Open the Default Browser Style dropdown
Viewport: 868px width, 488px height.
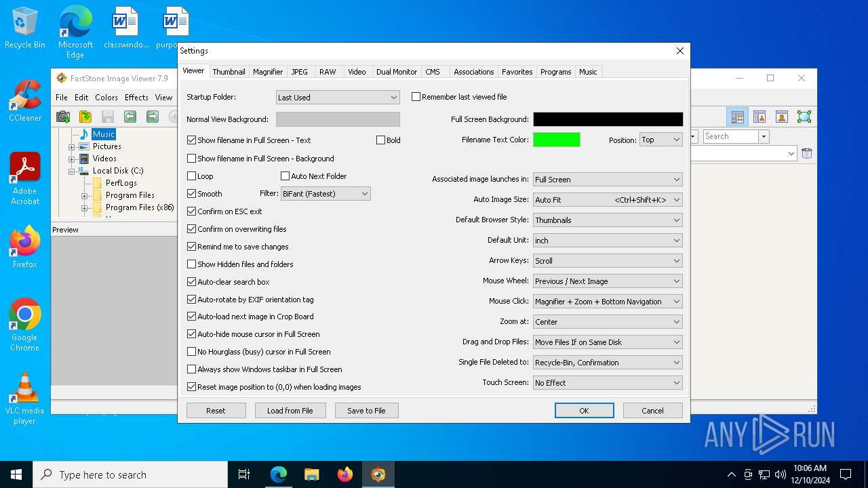[608, 220]
